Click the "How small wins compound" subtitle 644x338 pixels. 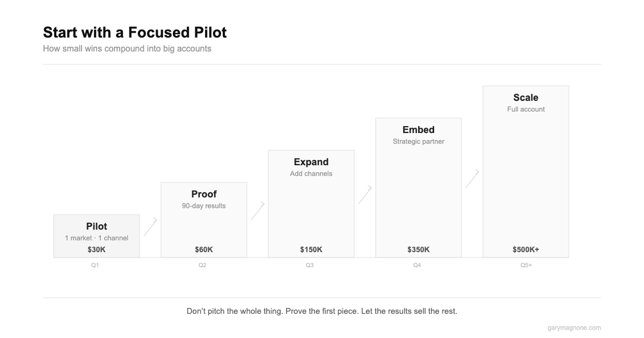click(127, 49)
